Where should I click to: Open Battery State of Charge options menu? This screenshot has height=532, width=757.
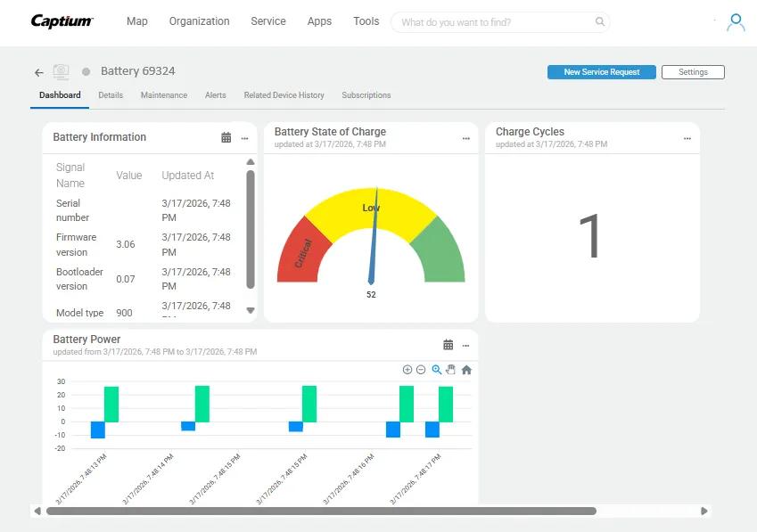pyautogui.click(x=465, y=138)
